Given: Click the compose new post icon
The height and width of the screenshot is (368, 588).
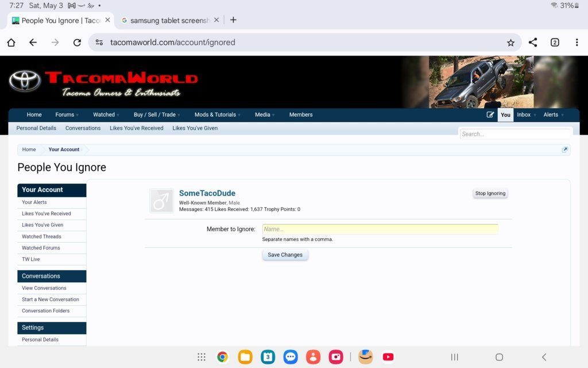Looking at the screenshot, I should coord(490,115).
